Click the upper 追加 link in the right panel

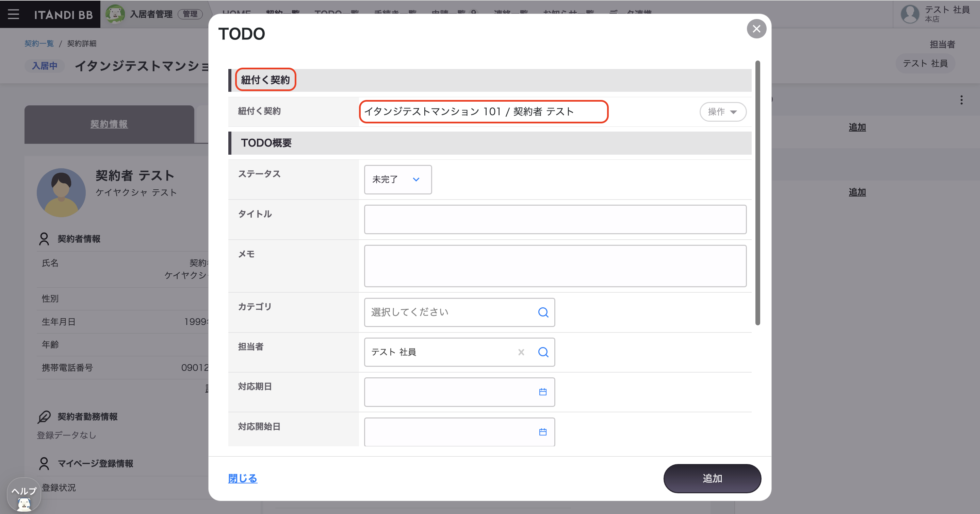[857, 127]
